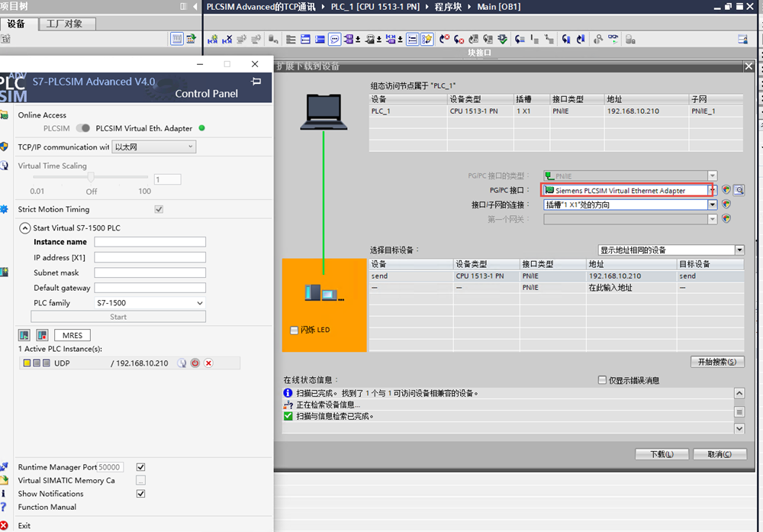Pin the PLCSIM Control Panel window
This screenshot has width=763, height=532.
click(256, 82)
